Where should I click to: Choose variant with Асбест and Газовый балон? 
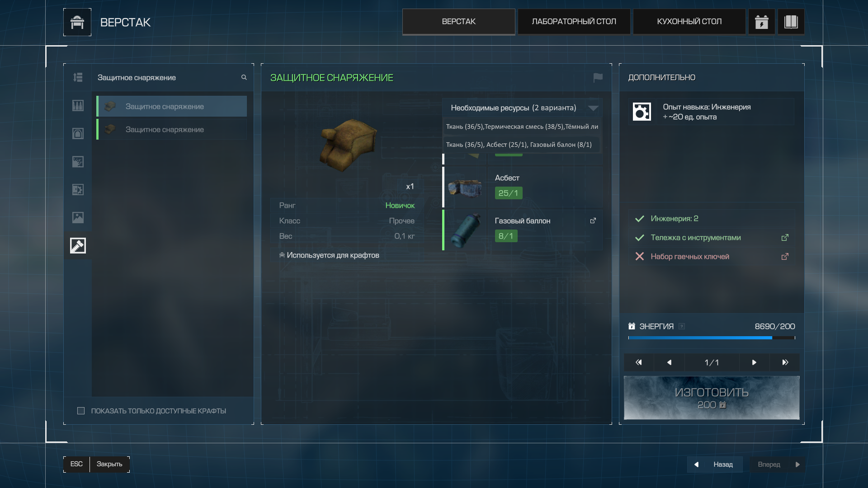[x=522, y=145]
